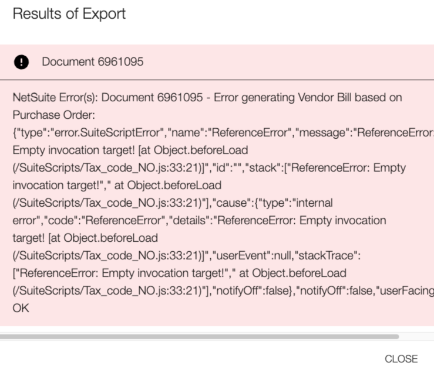This screenshot has height=373, width=434.
Task: Close the Results of Export dialog
Action: point(401,359)
